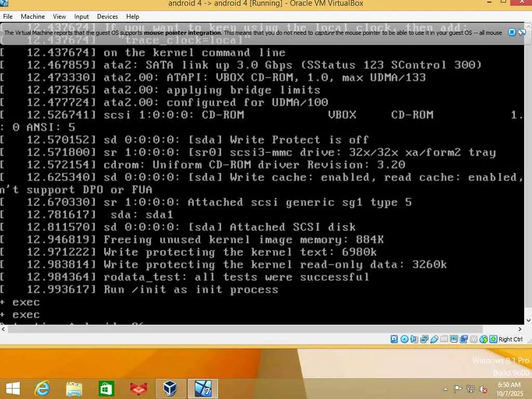Click the horizontal scrollbar thumb
532x399 pixels.
point(245,329)
